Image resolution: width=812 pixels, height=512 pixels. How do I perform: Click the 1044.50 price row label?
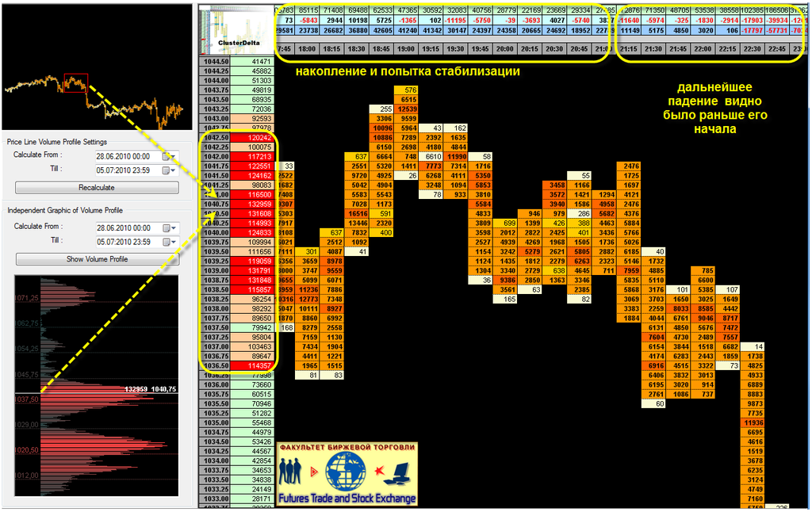(215, 62)
